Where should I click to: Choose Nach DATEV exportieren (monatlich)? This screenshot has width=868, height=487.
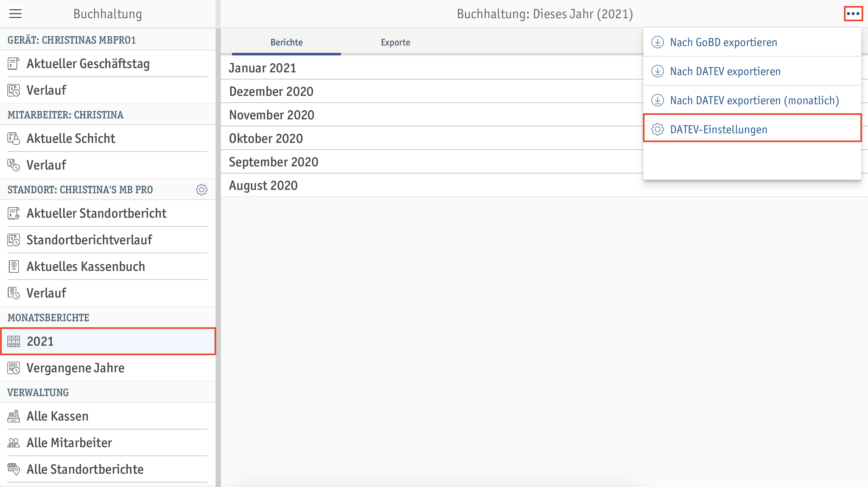[752, 100]
